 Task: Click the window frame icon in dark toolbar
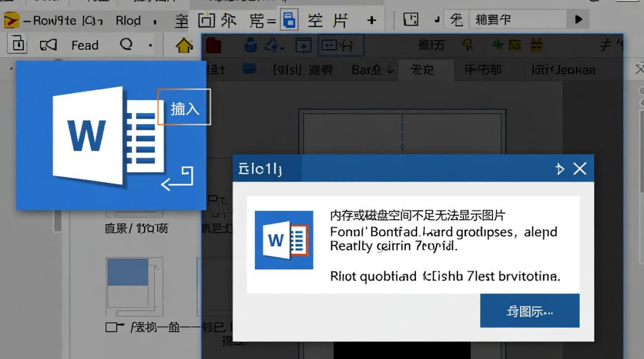(x=303, y=45)
